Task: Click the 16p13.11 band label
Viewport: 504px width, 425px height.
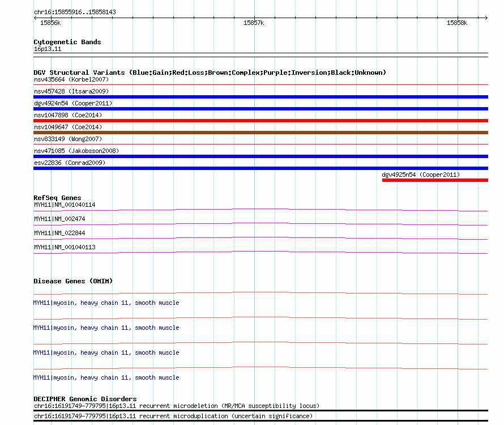Action: point(48,49)
